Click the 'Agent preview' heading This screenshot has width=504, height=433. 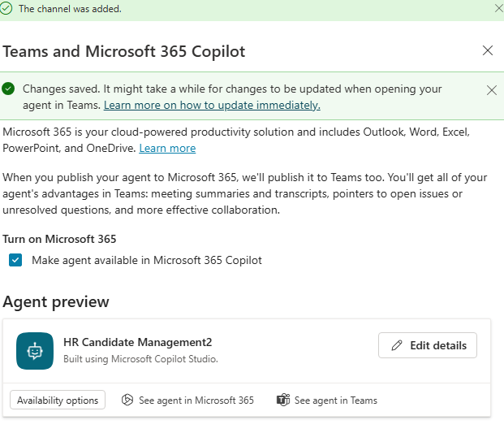(x=56, y=301)
